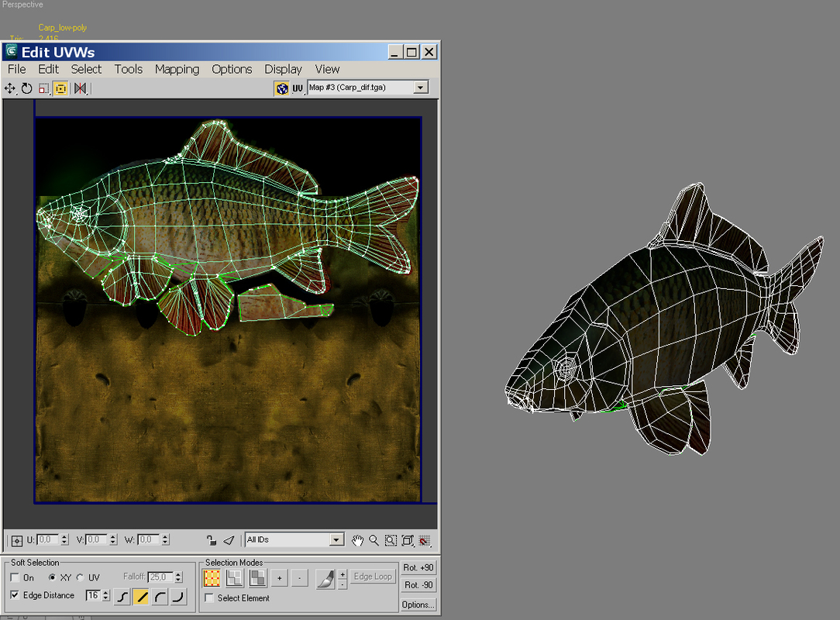Open the Mapping menu
This screenshot has height=620, width=840.
pyautogui.click(x=177, y=69)
